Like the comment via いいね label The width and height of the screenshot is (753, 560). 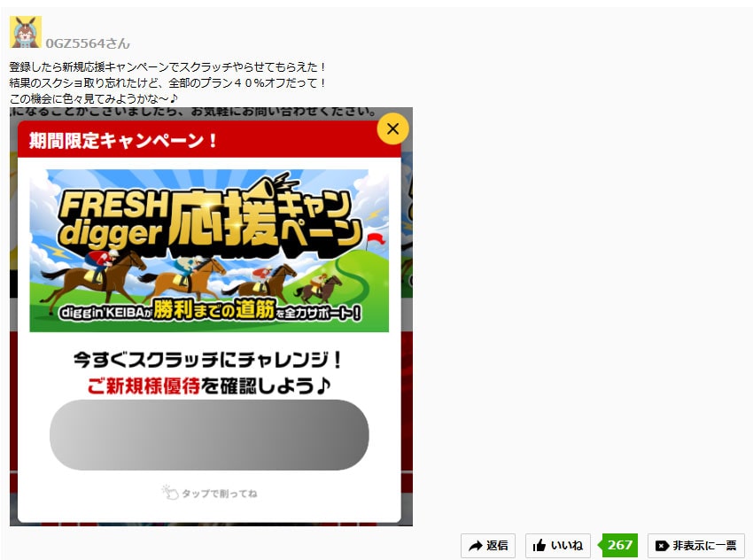tap(567, 546)
